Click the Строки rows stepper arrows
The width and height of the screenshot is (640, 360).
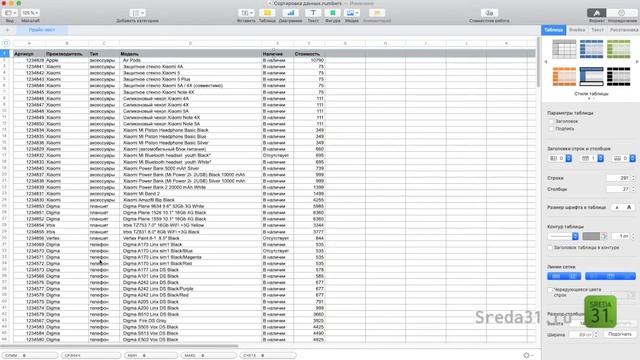pos(633,178)
